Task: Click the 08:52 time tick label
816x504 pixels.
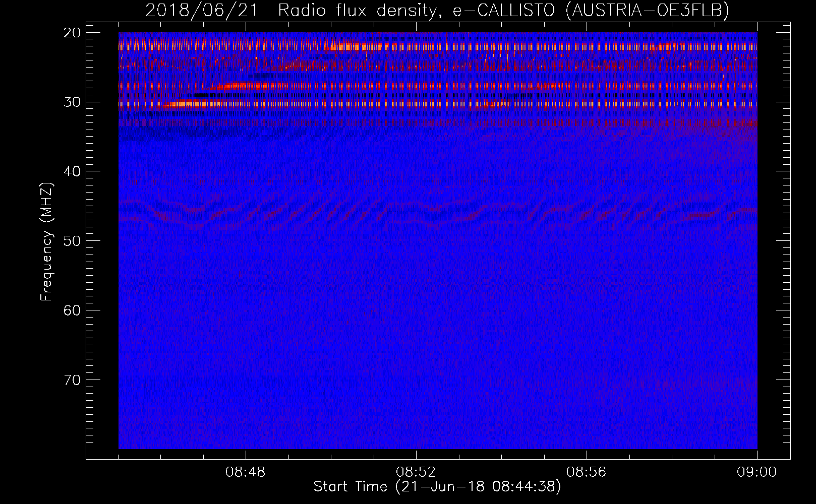Action: coord(416,472)
